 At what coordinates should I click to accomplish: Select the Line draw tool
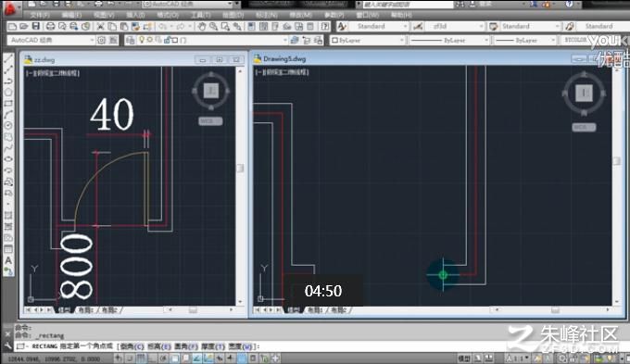(8, 58)
